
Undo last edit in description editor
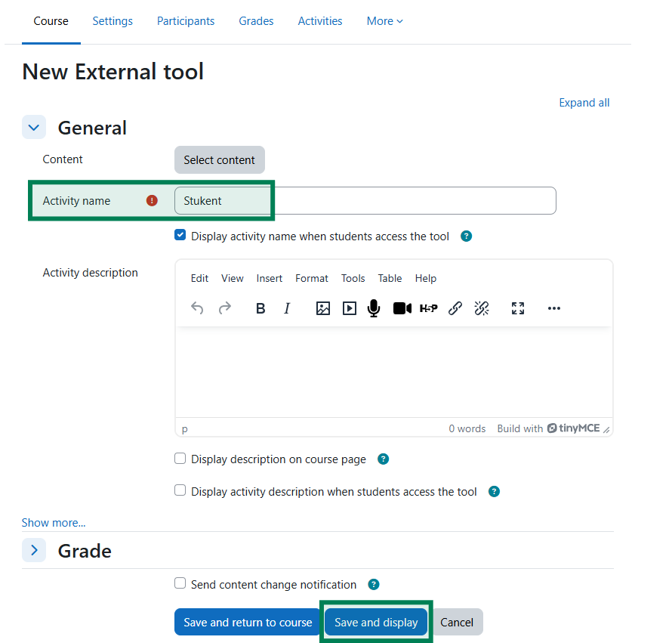pyautogui.click(x=197, y=308)
